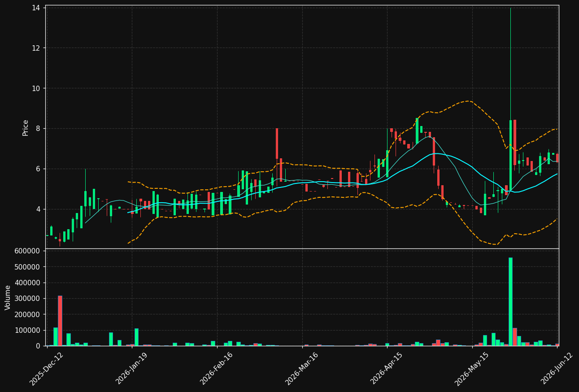This screenshot has width=579, height=392.
Task: Click the 2026-Apr-15 date label
Action: point(387,369)
